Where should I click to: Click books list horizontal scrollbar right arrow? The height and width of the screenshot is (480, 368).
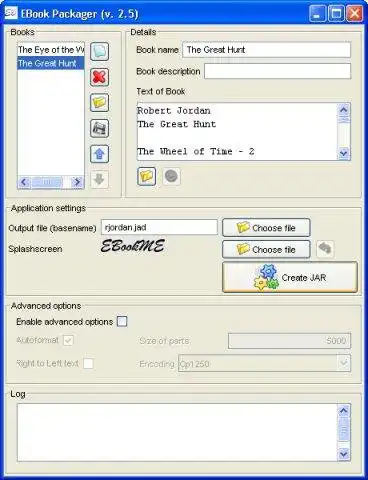[77, 182]
